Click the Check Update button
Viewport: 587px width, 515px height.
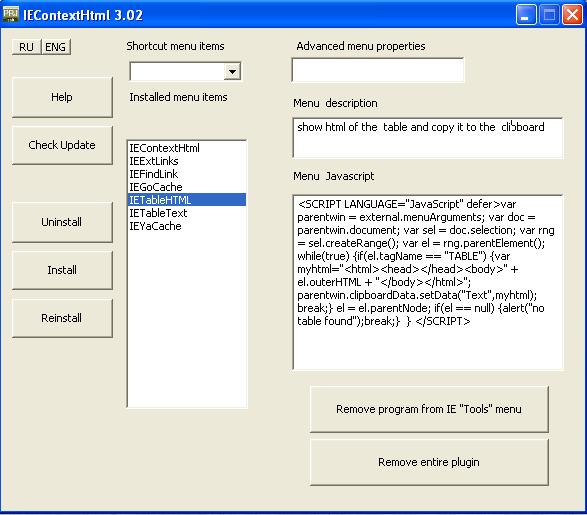[62, 145]
